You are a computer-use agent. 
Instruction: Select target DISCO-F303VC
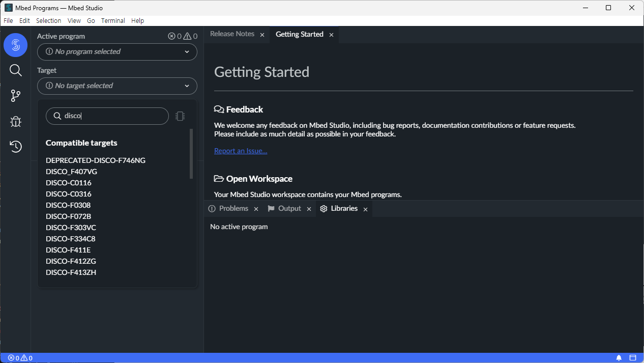point(71,228)
